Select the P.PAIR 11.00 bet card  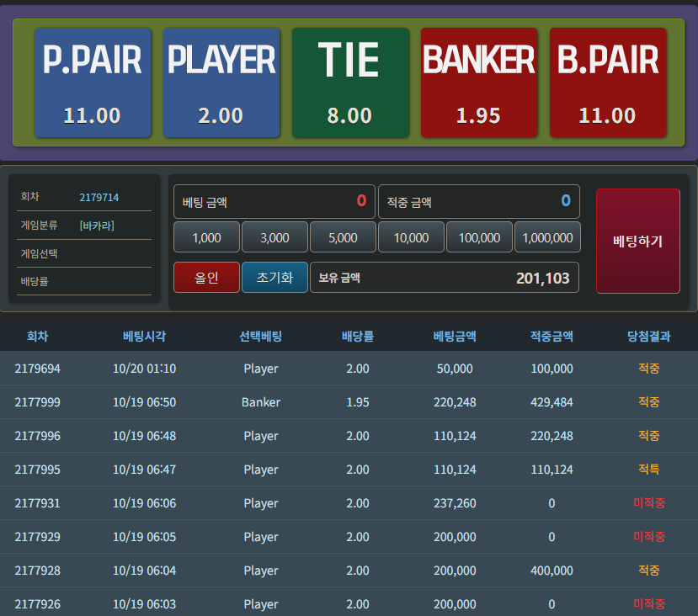coord(93,82)
